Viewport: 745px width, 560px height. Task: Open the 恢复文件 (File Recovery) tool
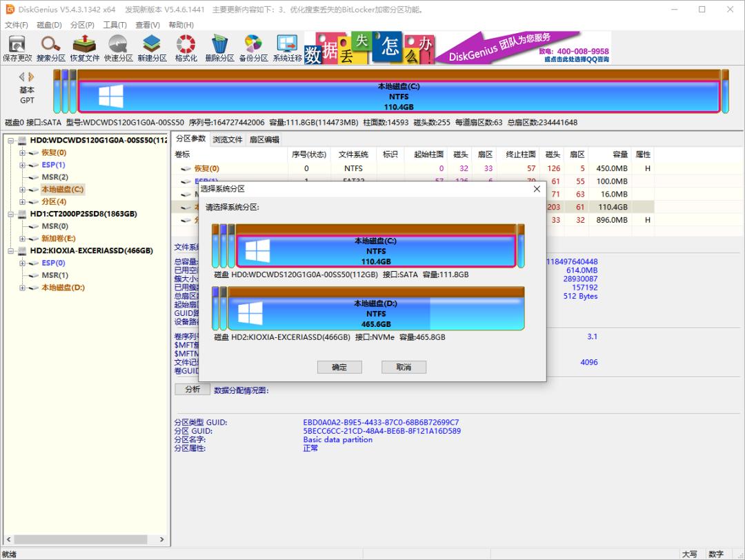pyautogui.click(x=86, y=47)
